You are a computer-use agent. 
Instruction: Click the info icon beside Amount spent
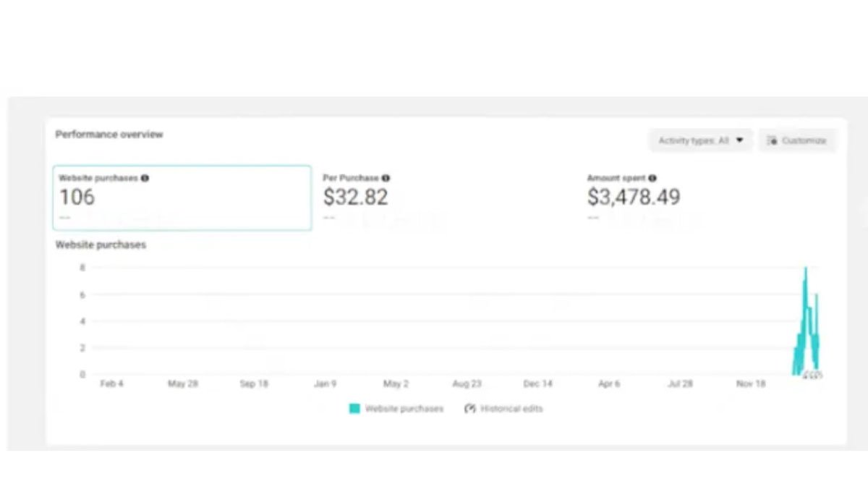click(652, 178)
